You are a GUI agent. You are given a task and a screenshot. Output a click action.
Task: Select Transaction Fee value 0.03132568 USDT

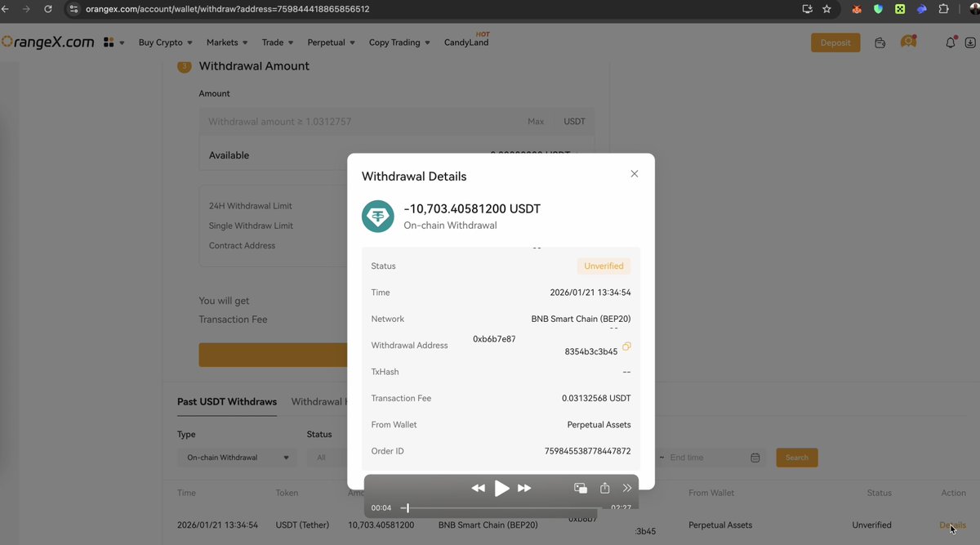pos(596,399)
